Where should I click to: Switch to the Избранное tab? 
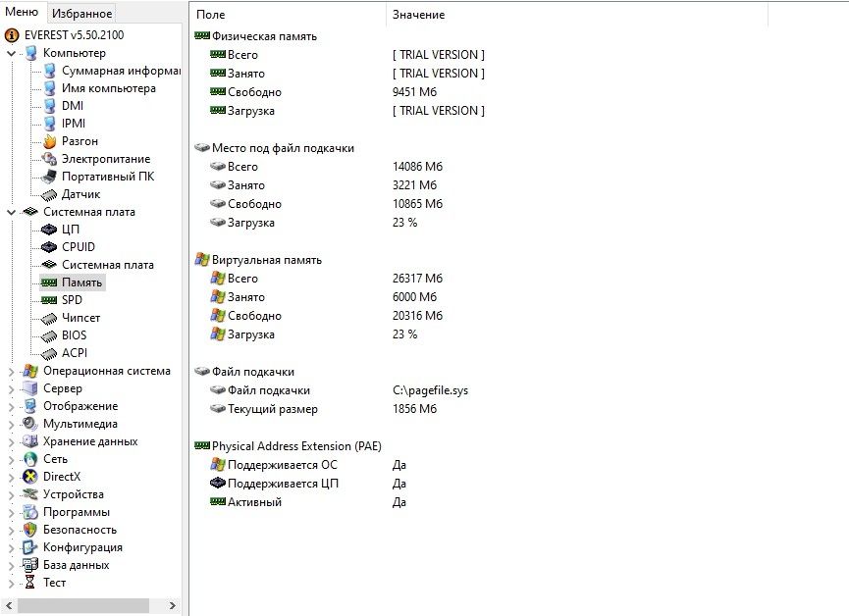(81, 14)
